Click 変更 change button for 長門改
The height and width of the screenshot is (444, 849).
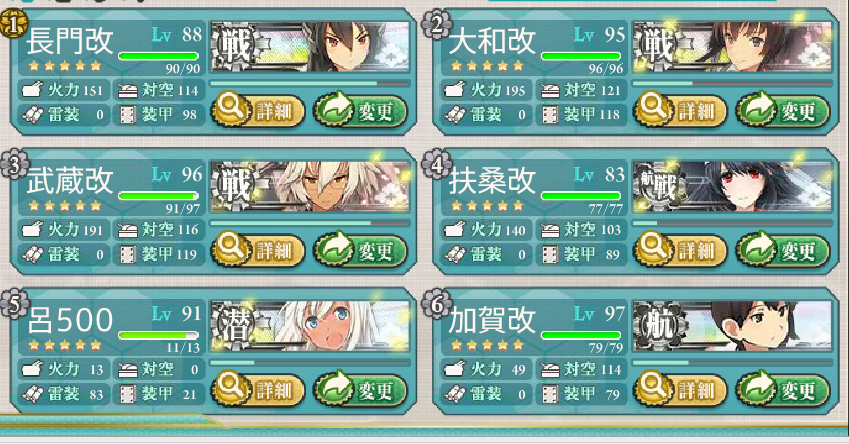pyautogui.click(x=361, y=111)
